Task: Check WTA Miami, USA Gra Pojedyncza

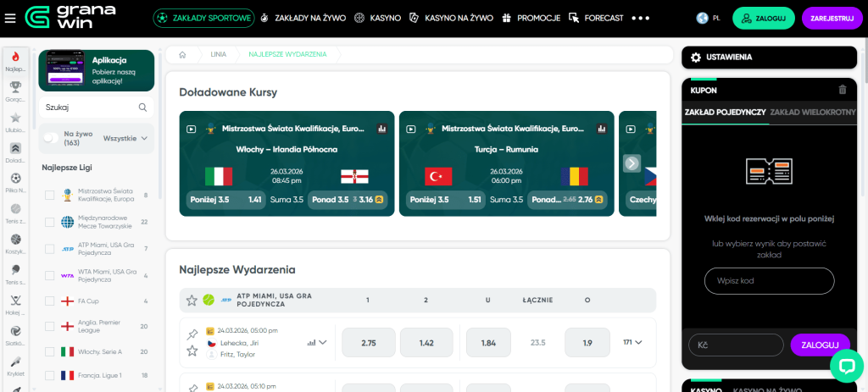Action: pos(50,275)
